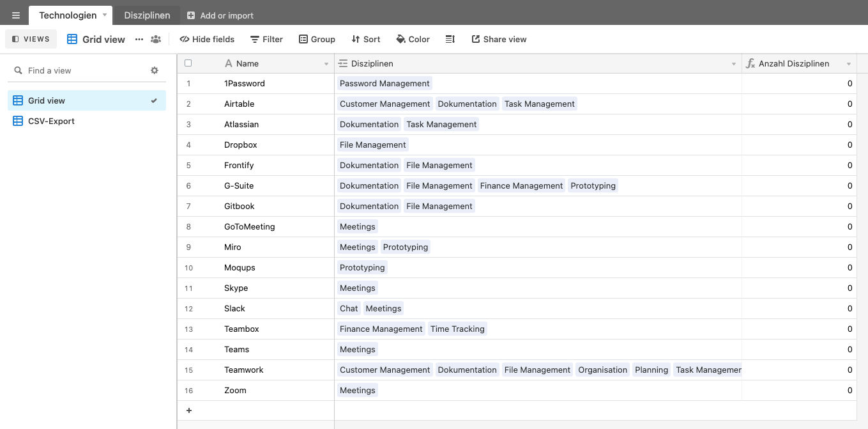Click Meetings tag in Zoom row
This screenshot has width=868, height=429.
(358, 391)
